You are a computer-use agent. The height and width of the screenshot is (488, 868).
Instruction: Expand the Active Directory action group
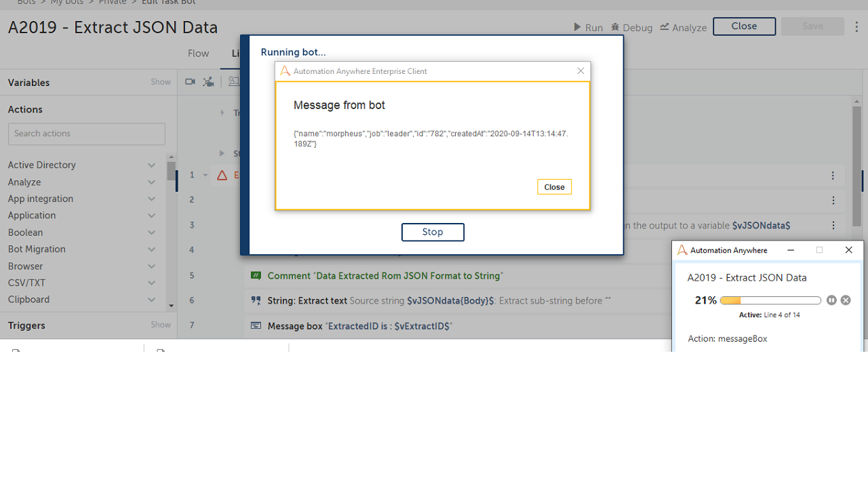tap(152, 165)
